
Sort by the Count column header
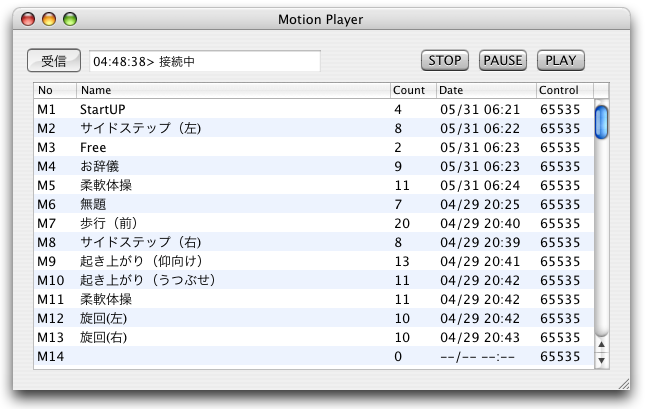point(413,90)
